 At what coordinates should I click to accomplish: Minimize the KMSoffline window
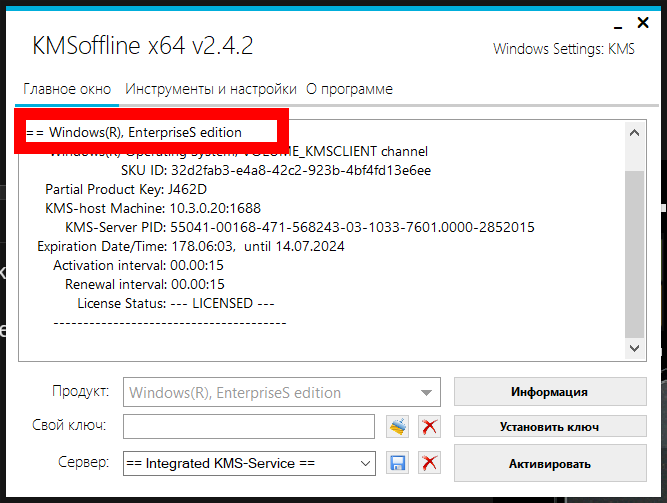coord(618,26)
